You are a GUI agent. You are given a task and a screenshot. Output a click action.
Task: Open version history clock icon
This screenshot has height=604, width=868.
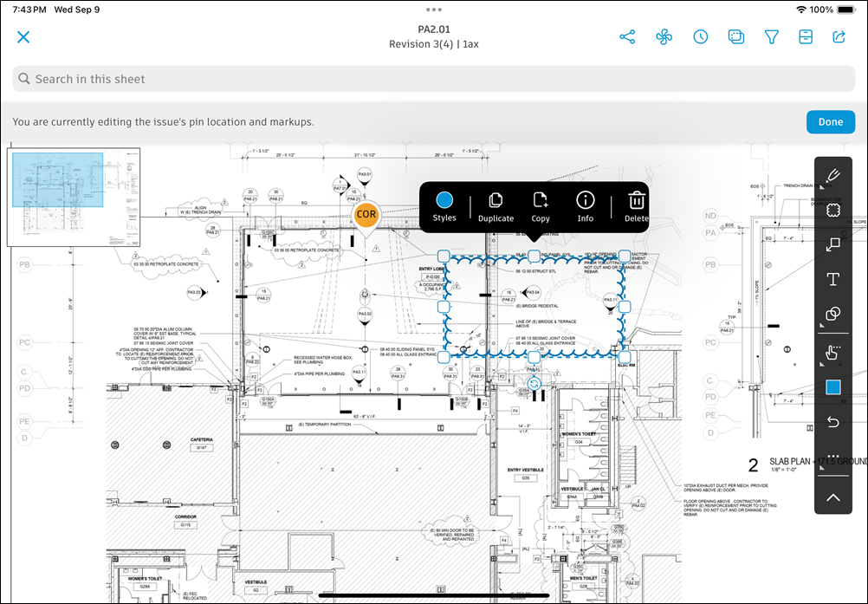click(x=700, y=37)
